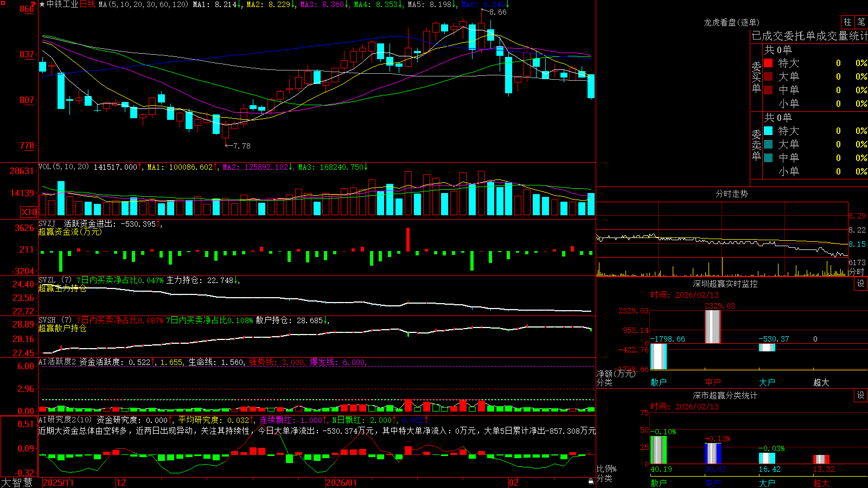The width and height of the screenshot is (868, 488).
Task: Click the VOL(5,10,20) indicator label
Action: [x=63, y=167]
